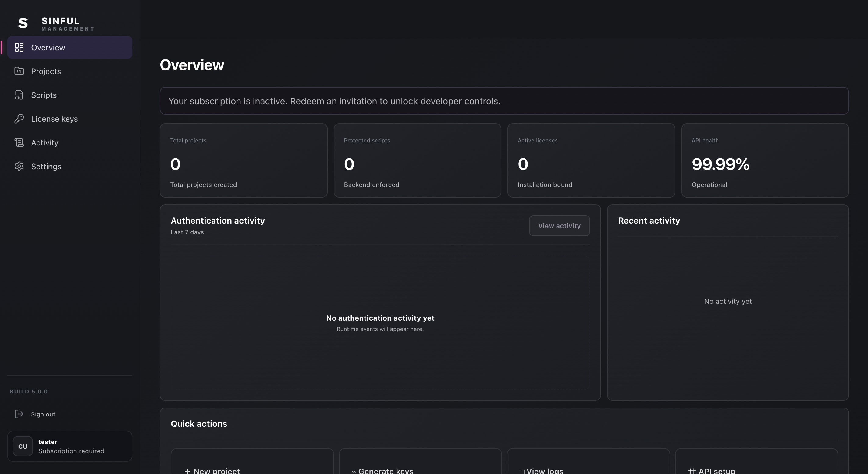
Task: Open the Overview menu item
Action: click(70, 47)
